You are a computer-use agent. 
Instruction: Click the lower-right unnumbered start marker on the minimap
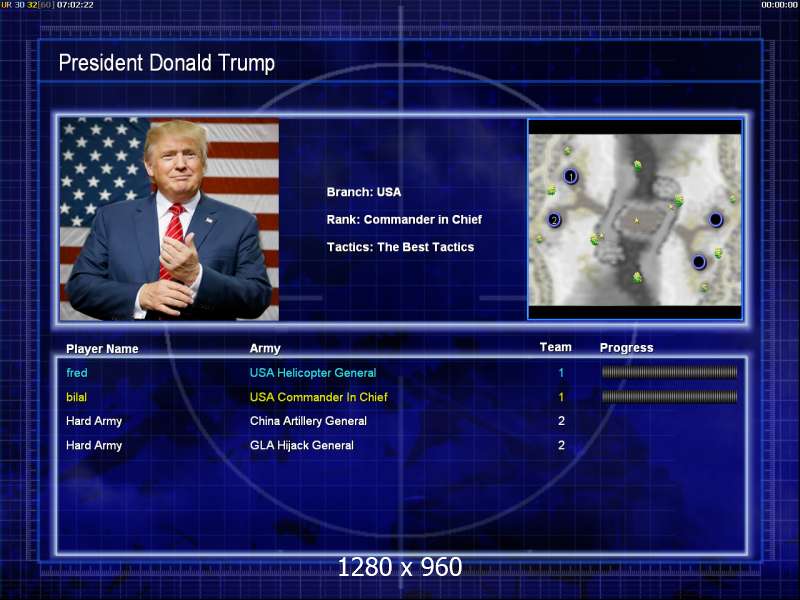click(698, 262)
